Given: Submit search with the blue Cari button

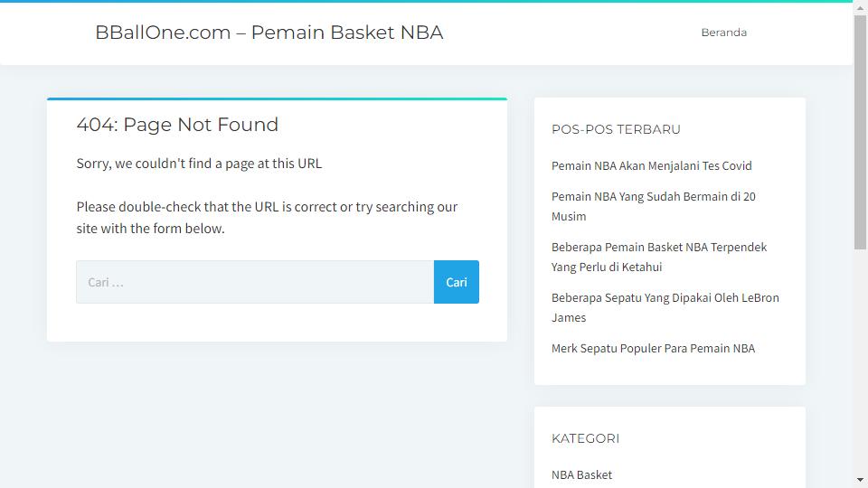Looking at the screenshot, I should (456, 282).
